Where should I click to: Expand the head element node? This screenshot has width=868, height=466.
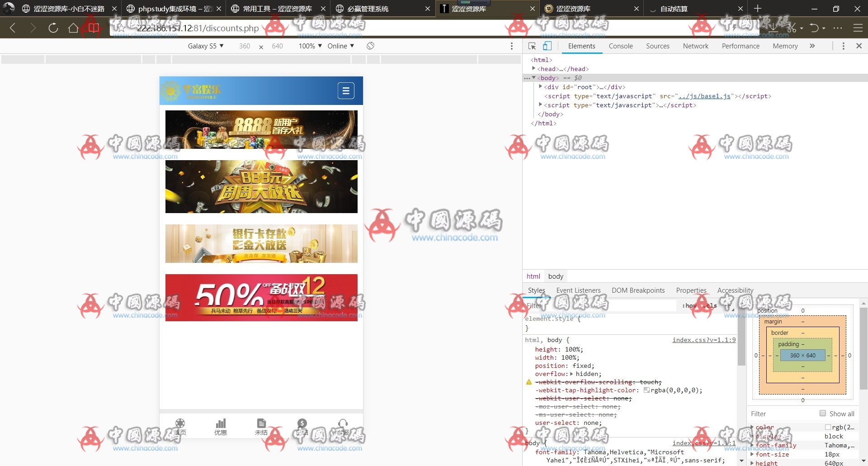click(533, 68)
